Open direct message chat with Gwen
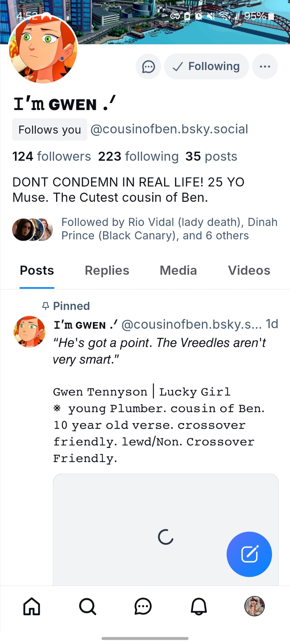Screen dimensions: 290x644 (x=148, y=67)
